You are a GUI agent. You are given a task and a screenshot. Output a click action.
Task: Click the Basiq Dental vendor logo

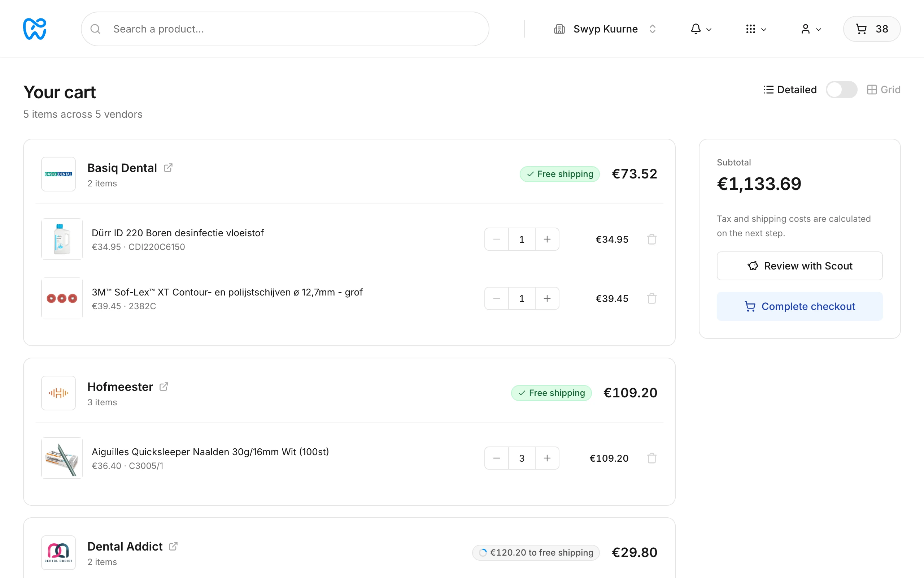[x=58, y=174]
